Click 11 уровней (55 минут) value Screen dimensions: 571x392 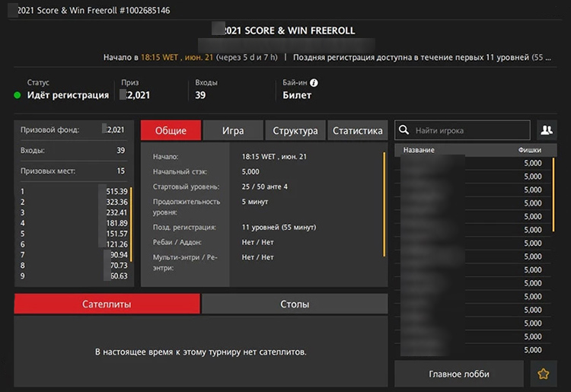pyautogui.click(x=279, y=227)
